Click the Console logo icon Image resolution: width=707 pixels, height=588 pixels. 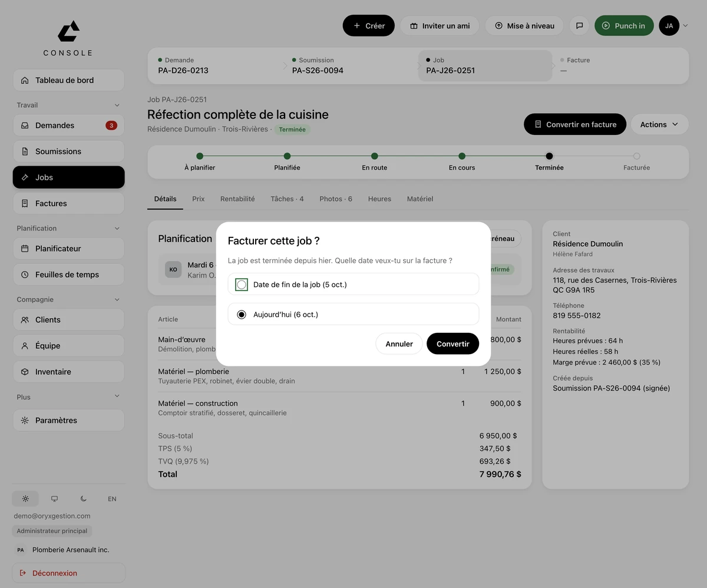point(68,31)
